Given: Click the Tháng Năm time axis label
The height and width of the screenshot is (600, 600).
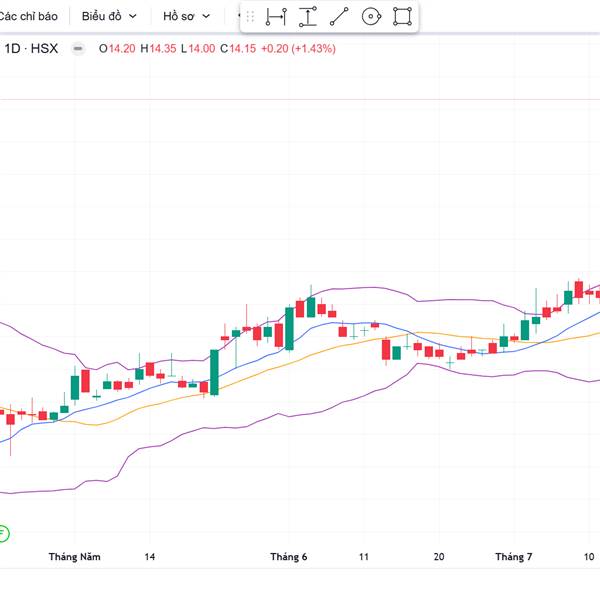Looking at the screenshot, I should [75, 557].
